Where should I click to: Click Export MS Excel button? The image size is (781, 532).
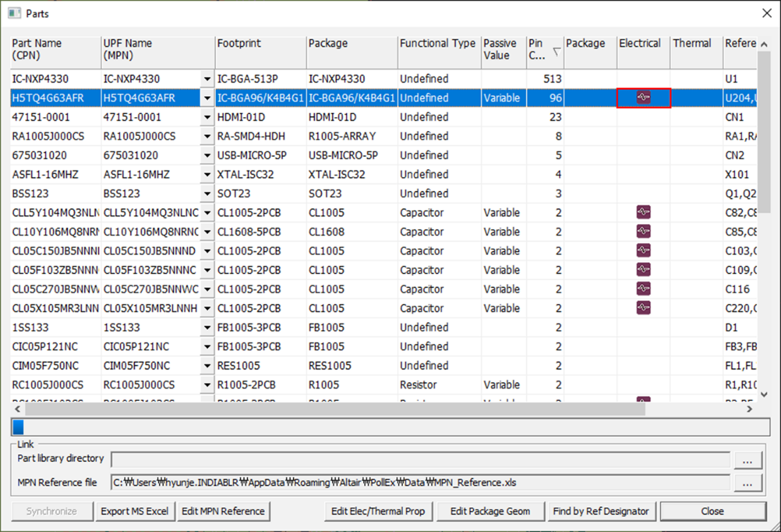(x=136, y=511)
